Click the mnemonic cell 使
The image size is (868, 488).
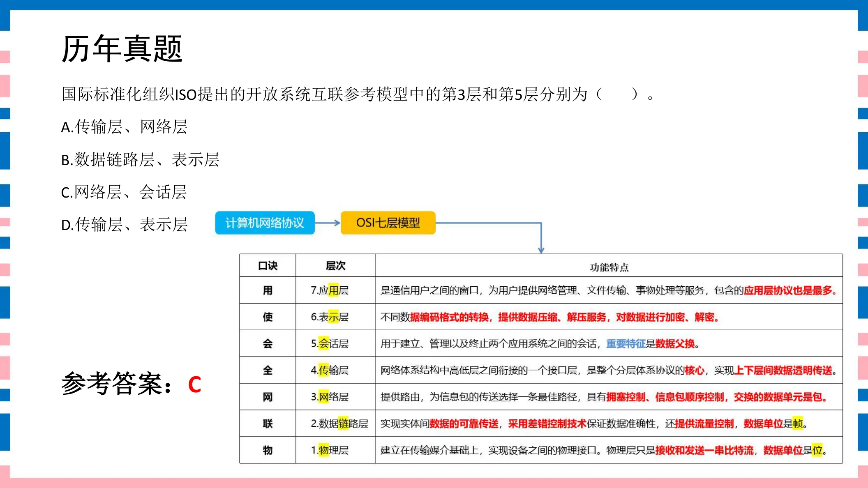pos(268,317)
